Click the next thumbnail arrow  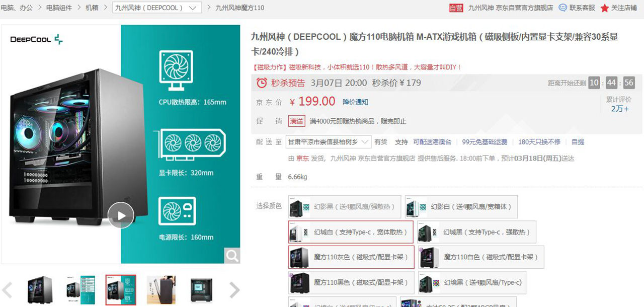point(234,290)
